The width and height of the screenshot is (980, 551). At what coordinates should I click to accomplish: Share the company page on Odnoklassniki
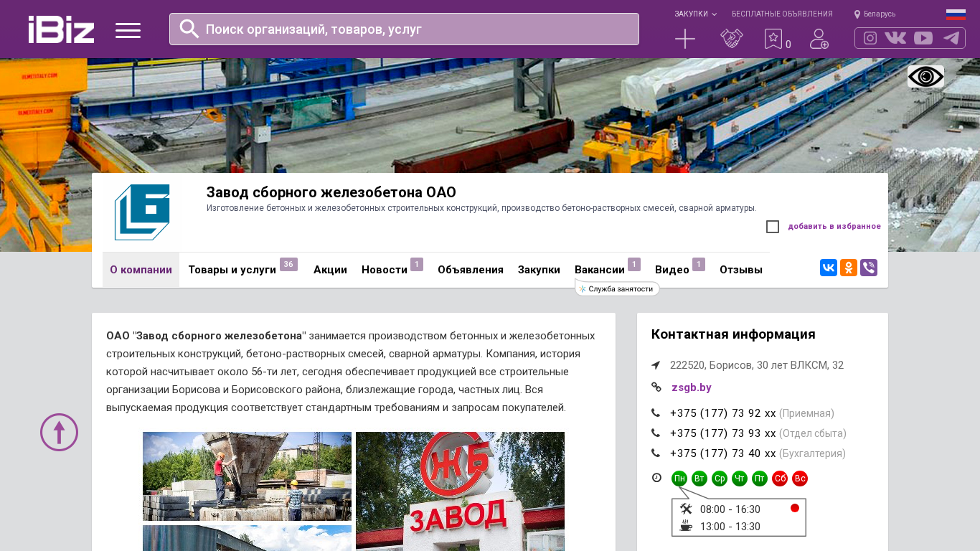tap(849, 268)
